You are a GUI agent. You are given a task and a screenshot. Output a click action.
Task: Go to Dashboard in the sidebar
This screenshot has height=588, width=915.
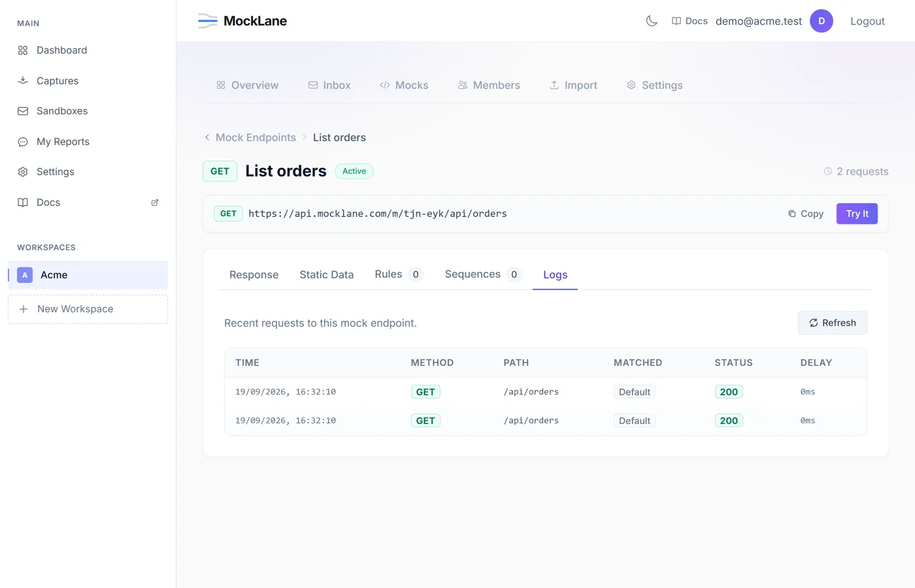88,50
